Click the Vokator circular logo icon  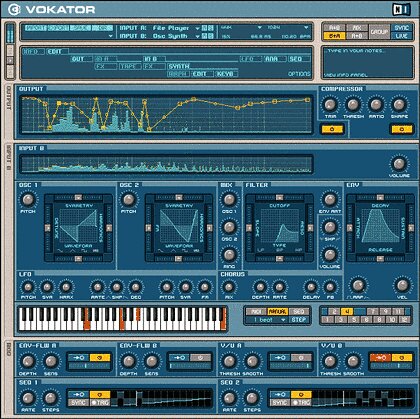(x=14, y=9)
